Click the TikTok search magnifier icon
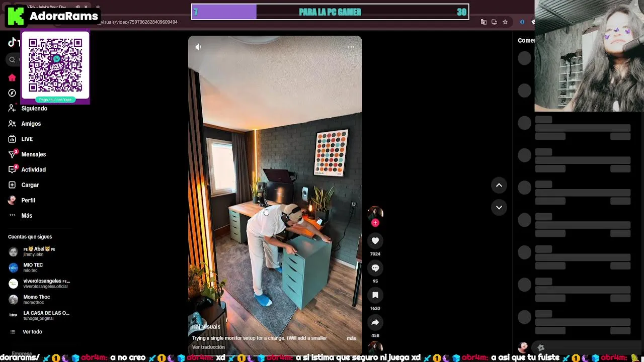The image size is (644, 362). tap(12, 60)
